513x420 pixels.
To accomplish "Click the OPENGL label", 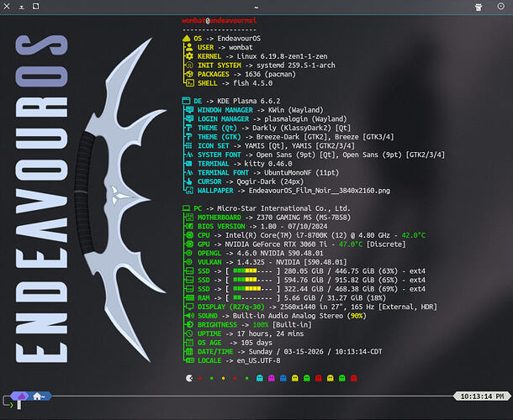I will [x=209, y=254].
